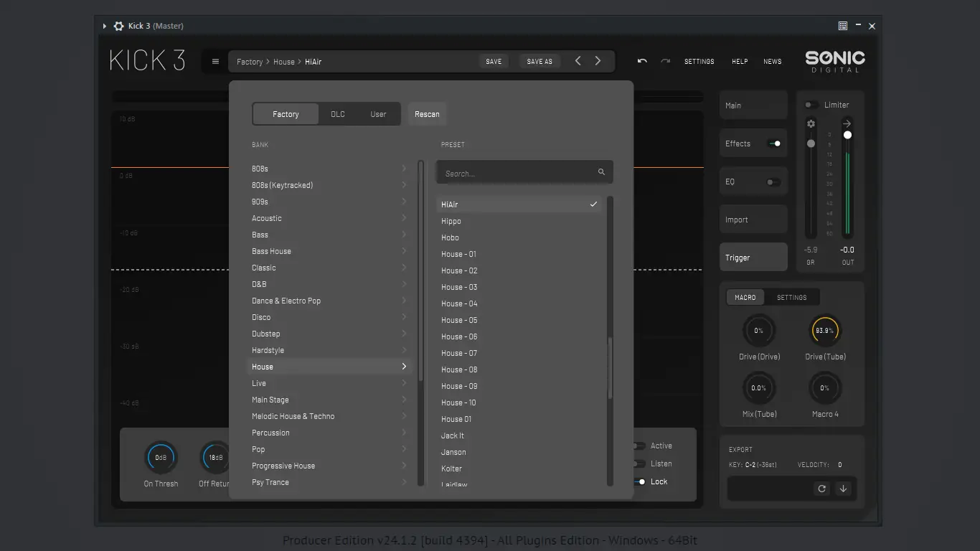
Task: Open the NEWS menu
Action: click(773, 62)
